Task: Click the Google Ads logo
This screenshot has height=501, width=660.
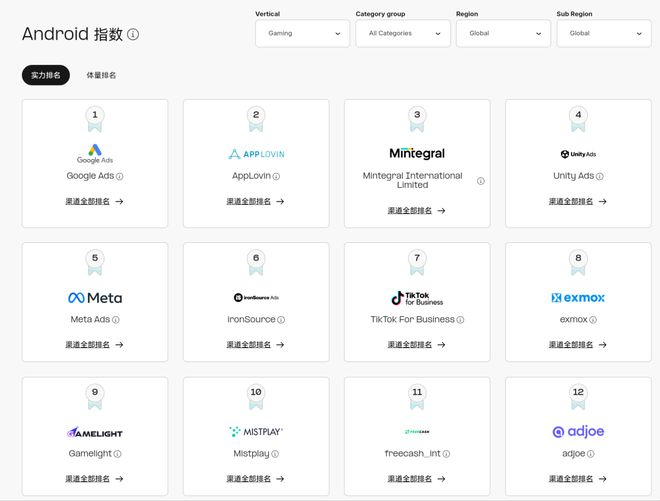Action: [x=95, y=154]
